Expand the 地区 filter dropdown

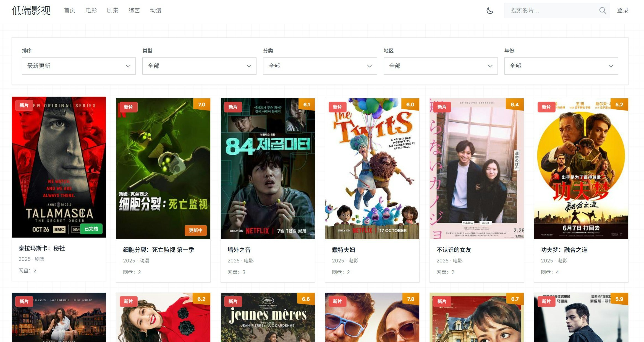click(x=440, y=66)
